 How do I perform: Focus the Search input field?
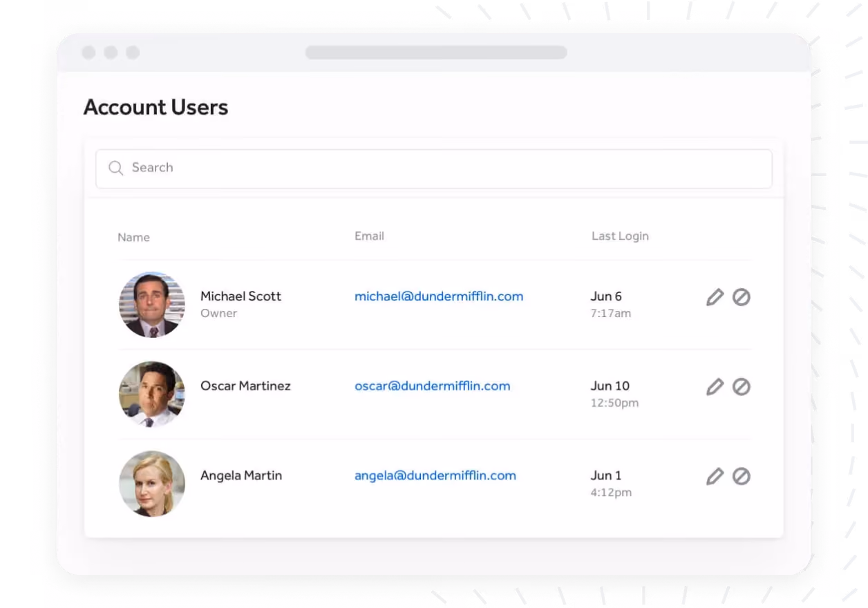[x=433, y=169]
